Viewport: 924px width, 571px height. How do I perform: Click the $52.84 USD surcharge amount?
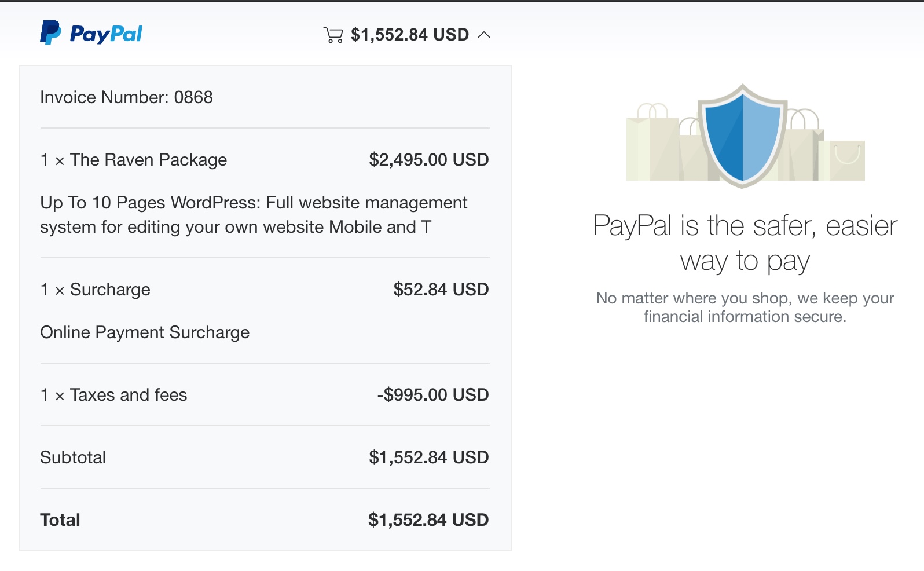(441, 290)
